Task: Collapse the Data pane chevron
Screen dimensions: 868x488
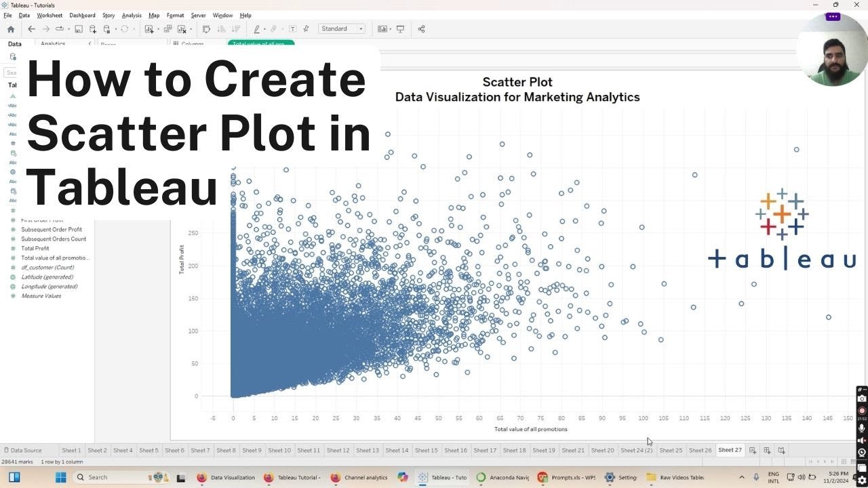Action: [x=90, y=43]
